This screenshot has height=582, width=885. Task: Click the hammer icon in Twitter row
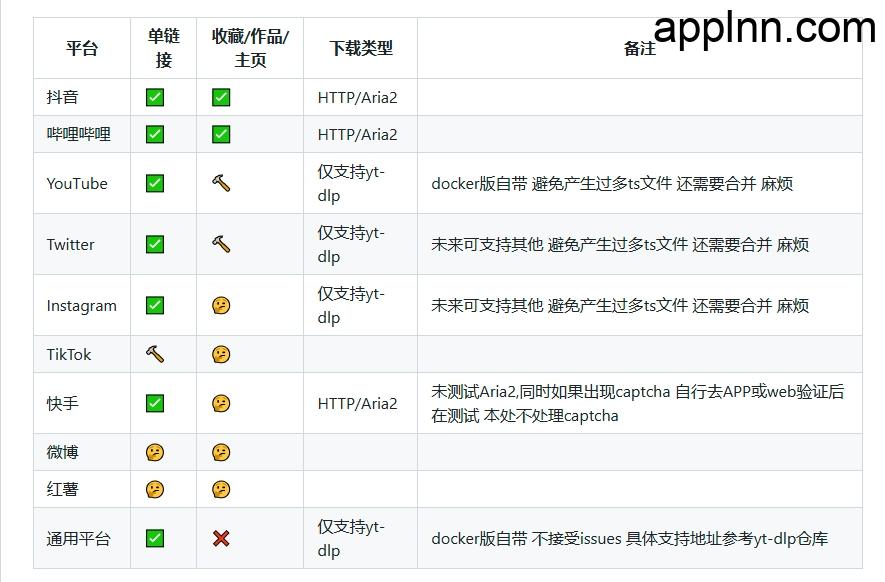click(x=221, y=244)
